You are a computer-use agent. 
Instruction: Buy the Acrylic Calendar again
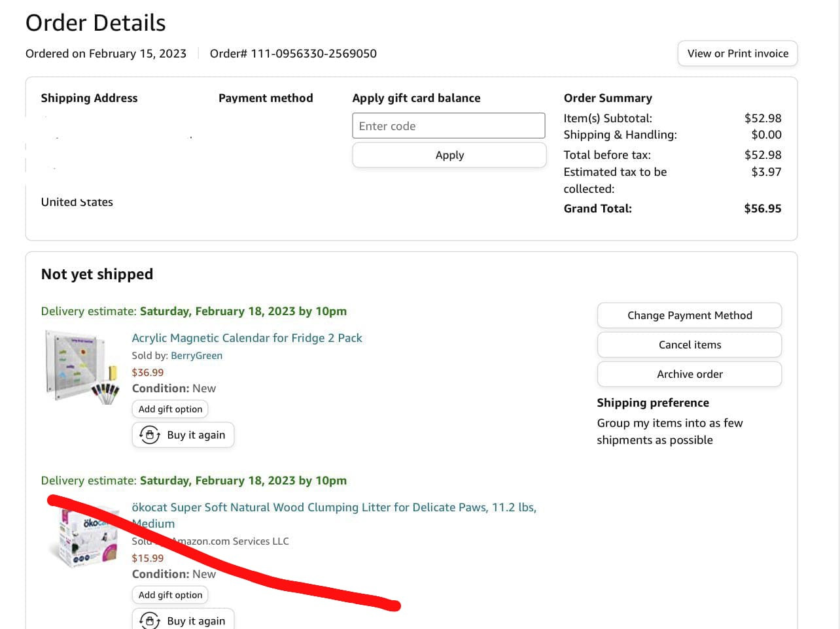[x=183, y=435]
